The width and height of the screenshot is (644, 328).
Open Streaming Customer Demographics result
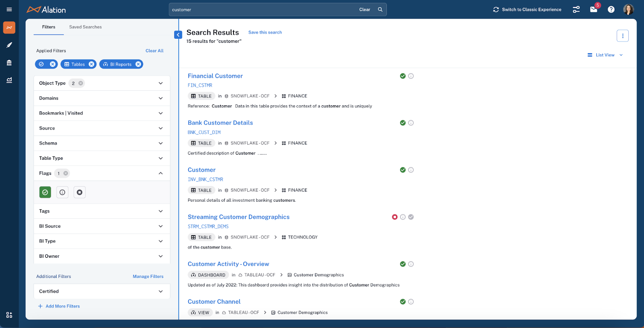(239, 217)
